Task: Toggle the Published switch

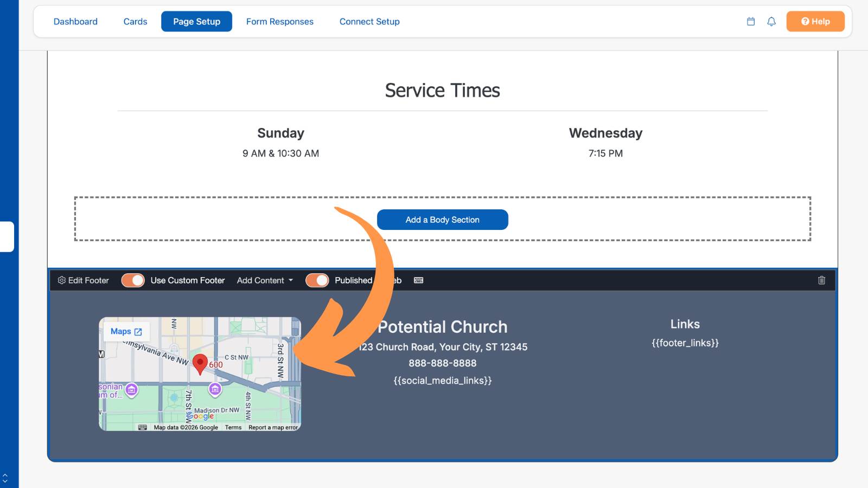Action: pos(317,280)
